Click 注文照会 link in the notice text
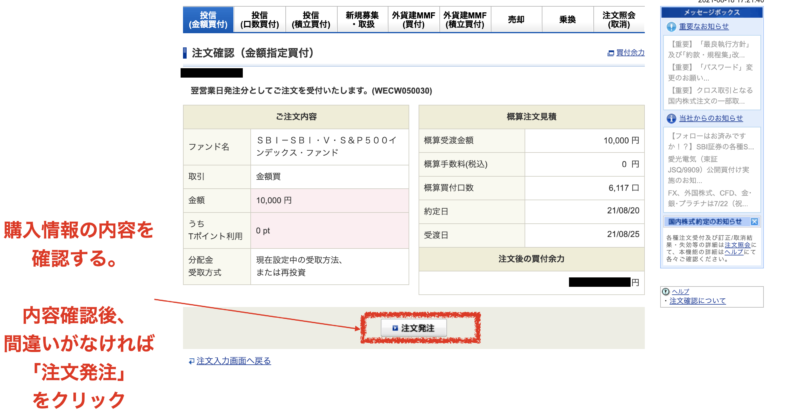The image size is (800, 413). (x=737, y=245)
